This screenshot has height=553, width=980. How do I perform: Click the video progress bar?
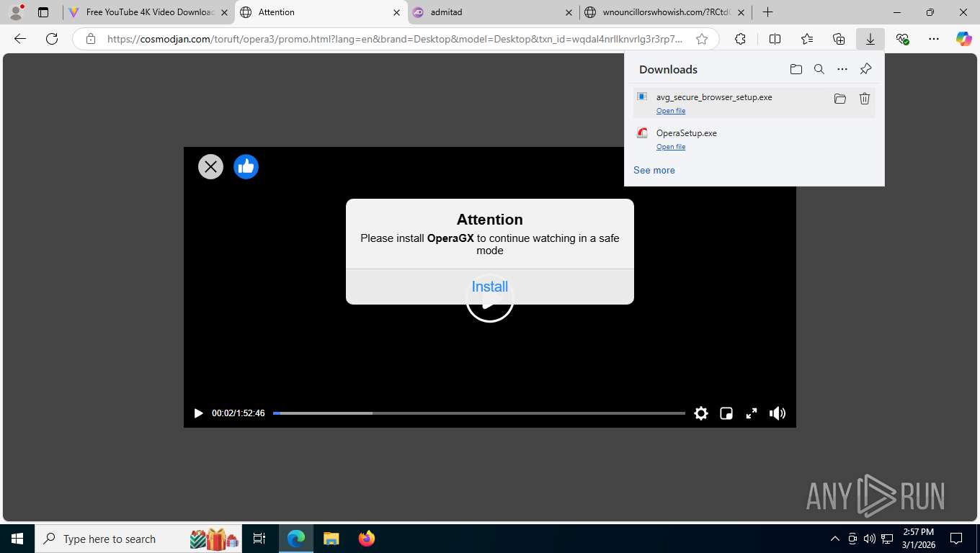[479, 413]
